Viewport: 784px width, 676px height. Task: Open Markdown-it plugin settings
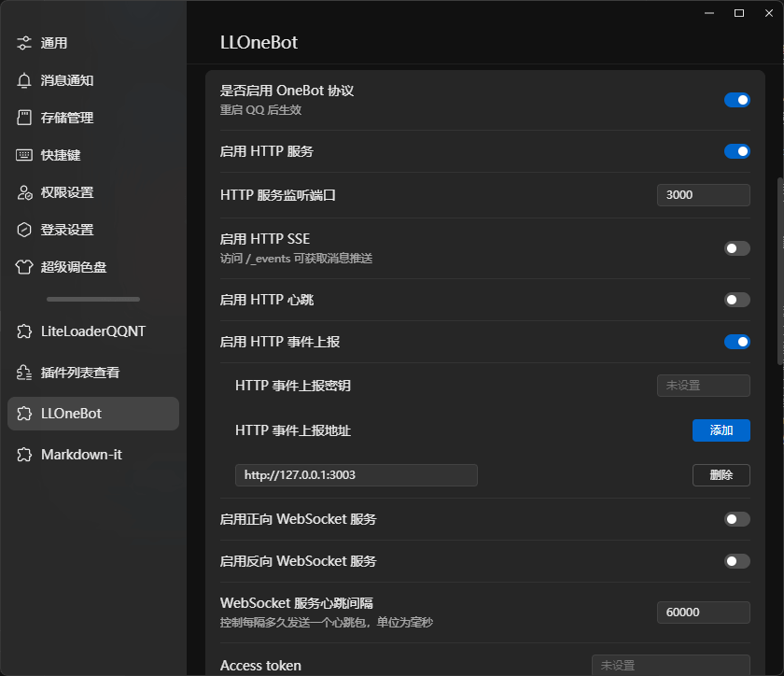tap(93, 455)
